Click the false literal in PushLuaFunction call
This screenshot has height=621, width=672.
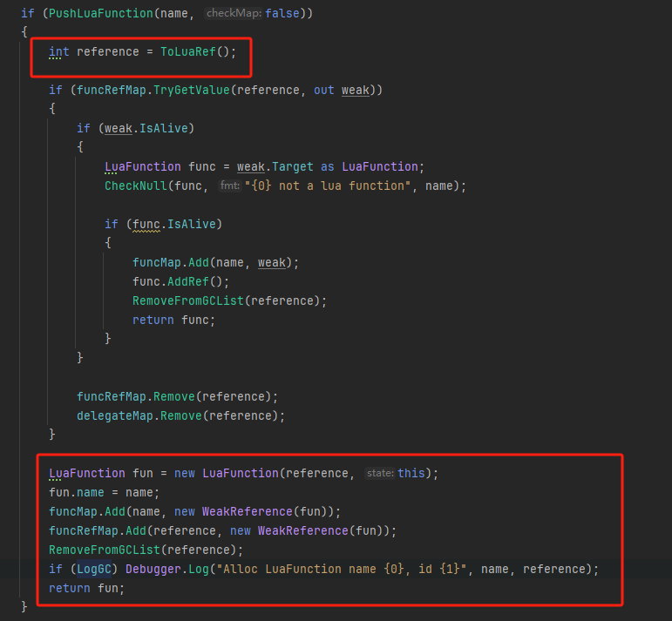[x=282, y=13]
